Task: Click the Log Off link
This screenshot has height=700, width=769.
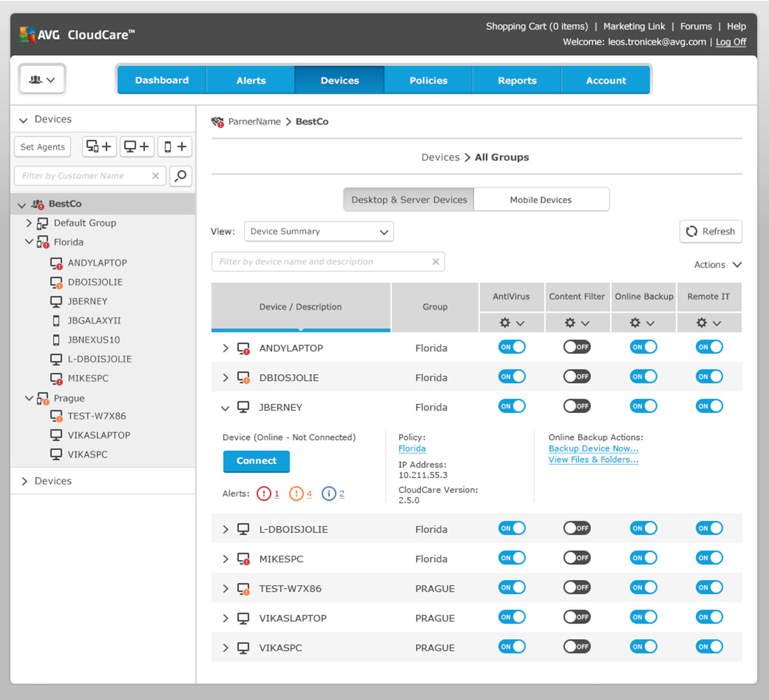Action: pos(731,42)
